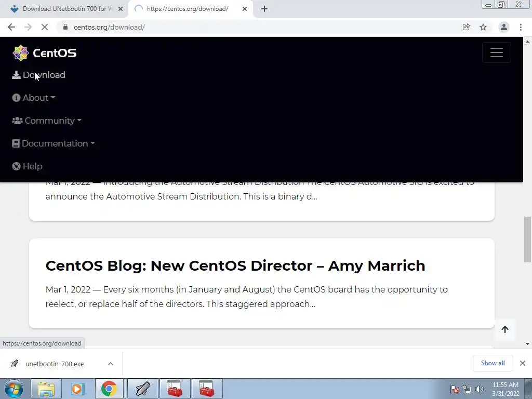532x399 pixels.
Task: Click the volume speaker tray icon
Action: (x=479, y=389)
